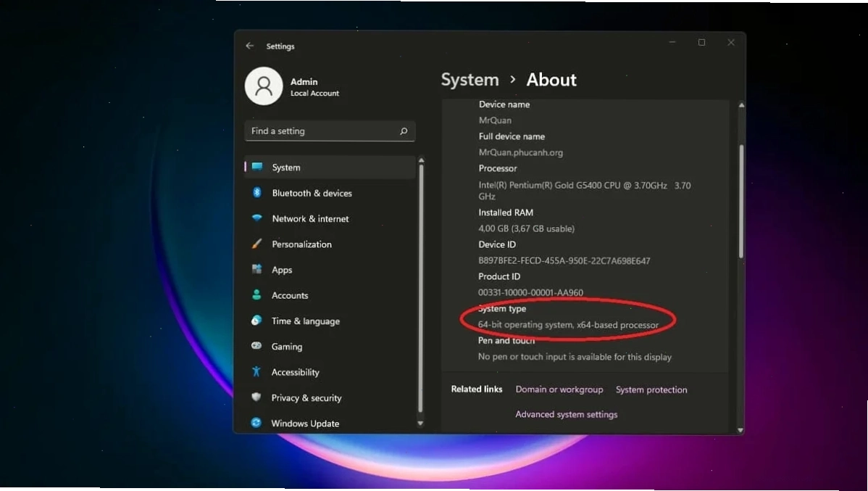This screenshot has height=491, width=868.
Task: Click the Gaming controller icon
Action: tap(256, 346)
